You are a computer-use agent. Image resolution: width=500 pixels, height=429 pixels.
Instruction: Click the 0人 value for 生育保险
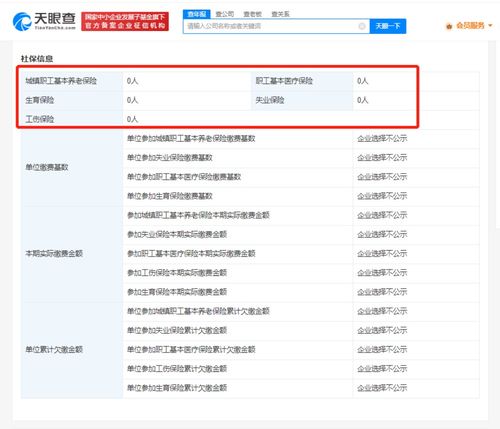[132, 100]
